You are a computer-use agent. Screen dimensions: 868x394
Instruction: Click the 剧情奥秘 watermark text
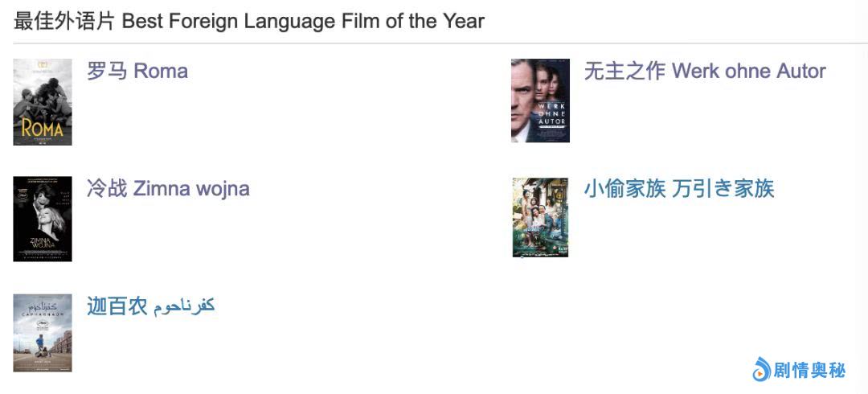(x=809, y=371)
